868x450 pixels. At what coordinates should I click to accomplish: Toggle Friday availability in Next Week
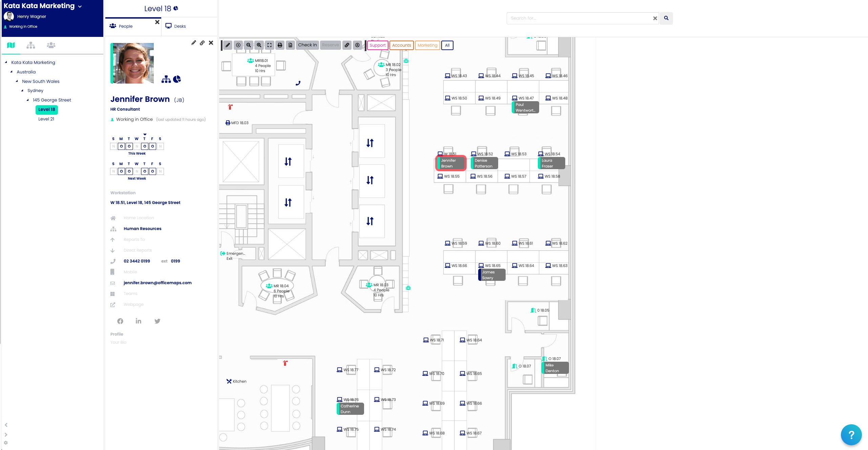pos(152,171)
